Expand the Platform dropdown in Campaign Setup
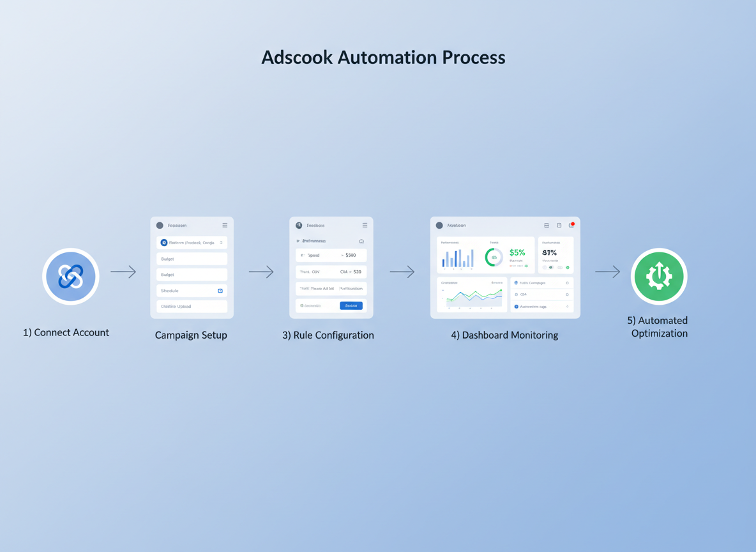This screenshot has width=756, height=552. (221, 243)
